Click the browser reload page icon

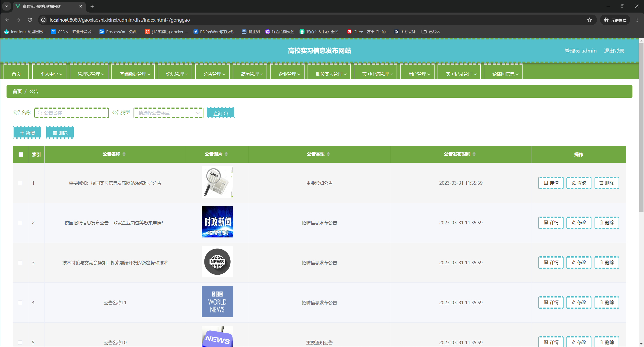[30, 20]
